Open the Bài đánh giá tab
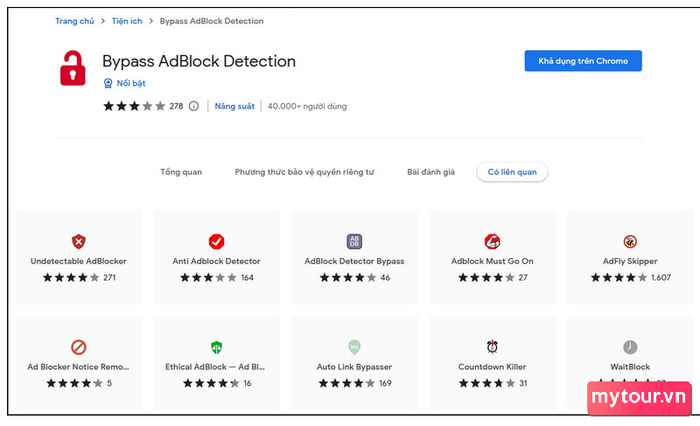The width and height of the screenshot is (700, 426). tap(431, 172)
